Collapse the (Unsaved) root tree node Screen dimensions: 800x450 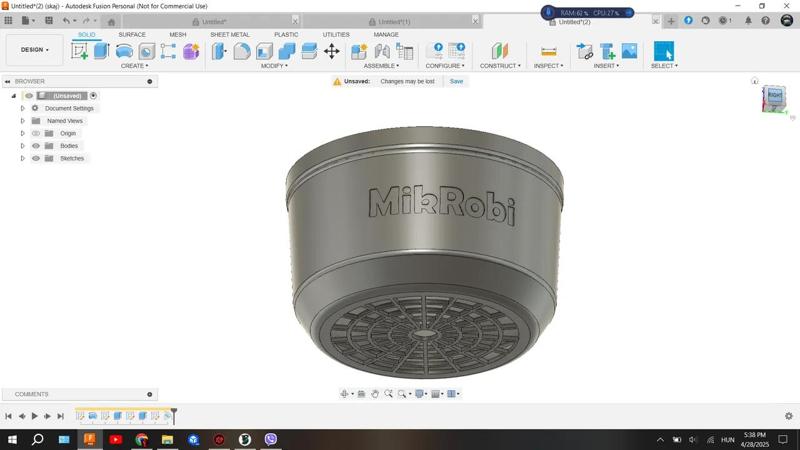click(x=14, y=95)
